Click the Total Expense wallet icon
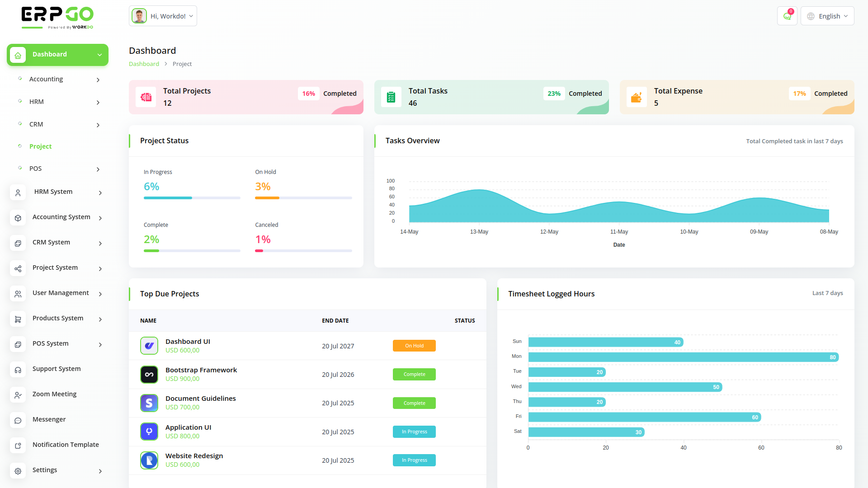This screenshot has width=868, height=488. tap(637, 97)
